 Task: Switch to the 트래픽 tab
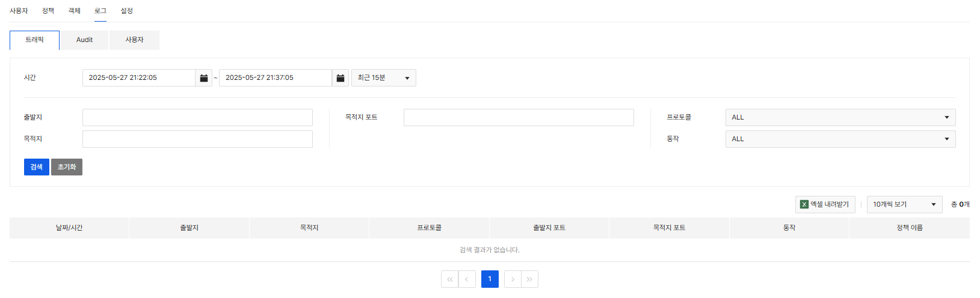coord(34,40)
